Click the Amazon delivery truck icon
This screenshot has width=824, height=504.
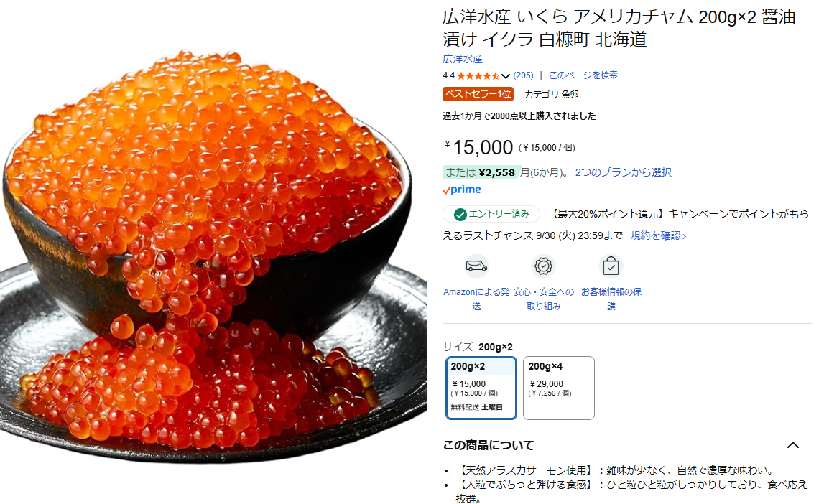[476, 266]
